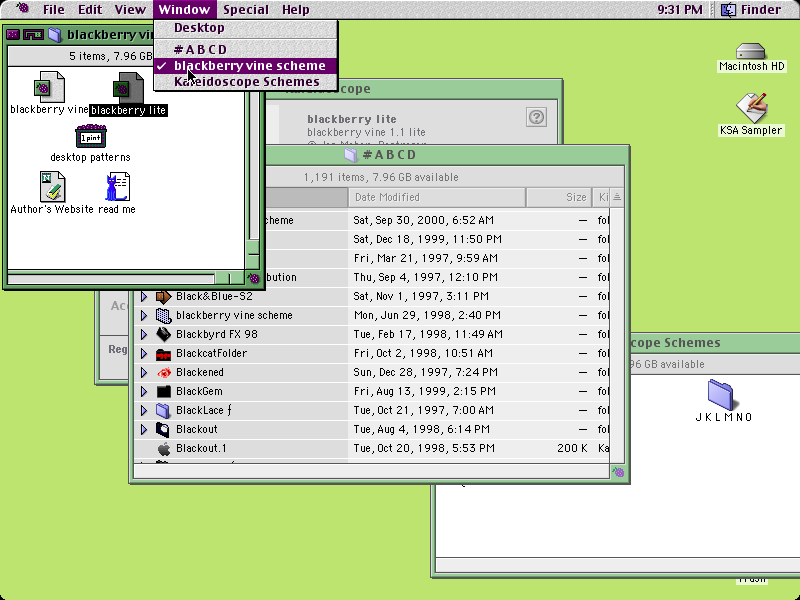This screenshot has width=800, height=600.
Task: Close the open Window menu title
Action: (x=184, y=10)
